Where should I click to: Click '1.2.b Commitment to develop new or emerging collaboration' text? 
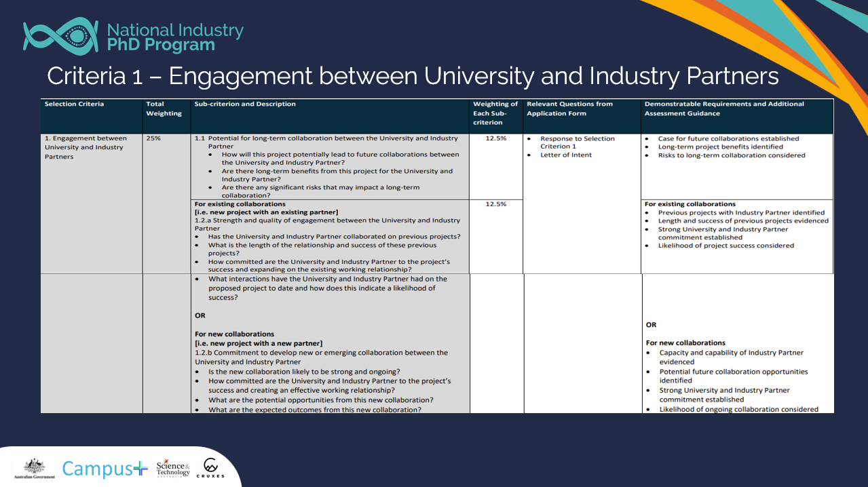point(321,357)
